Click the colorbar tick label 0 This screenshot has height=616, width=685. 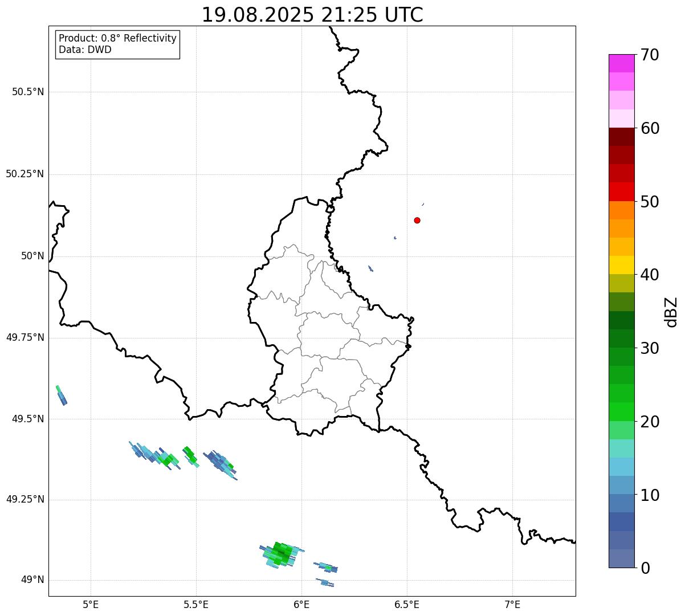pos(645,568)
